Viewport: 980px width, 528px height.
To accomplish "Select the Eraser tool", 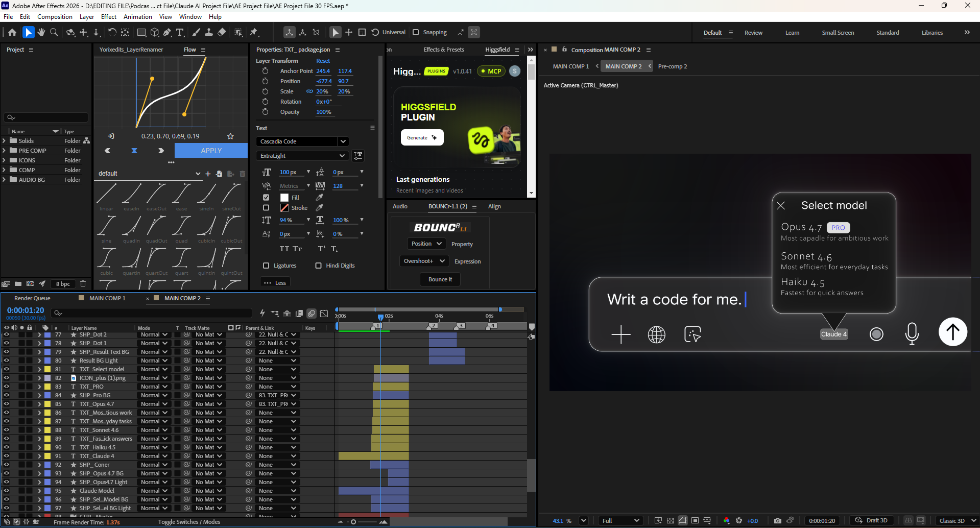I will [x=222, y=32].
